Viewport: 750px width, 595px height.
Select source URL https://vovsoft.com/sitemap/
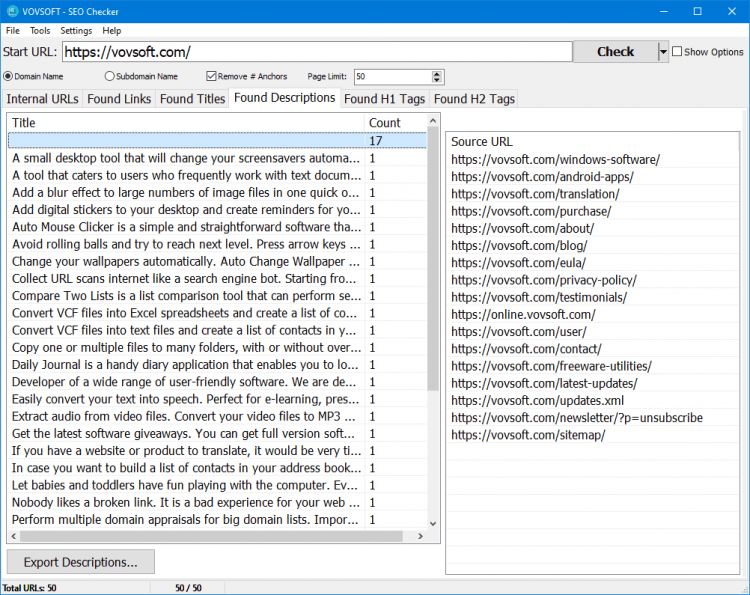[592, 435]
